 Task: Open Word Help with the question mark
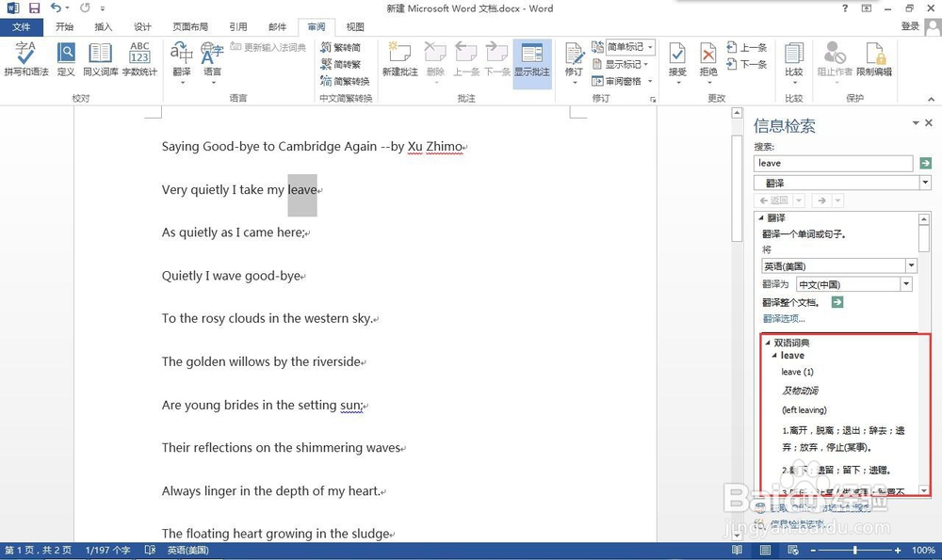click(845, 8)
